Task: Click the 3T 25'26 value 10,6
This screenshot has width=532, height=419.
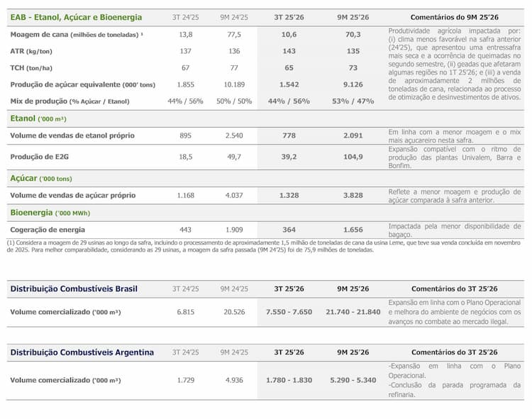Action: click(x=289, y=35)
